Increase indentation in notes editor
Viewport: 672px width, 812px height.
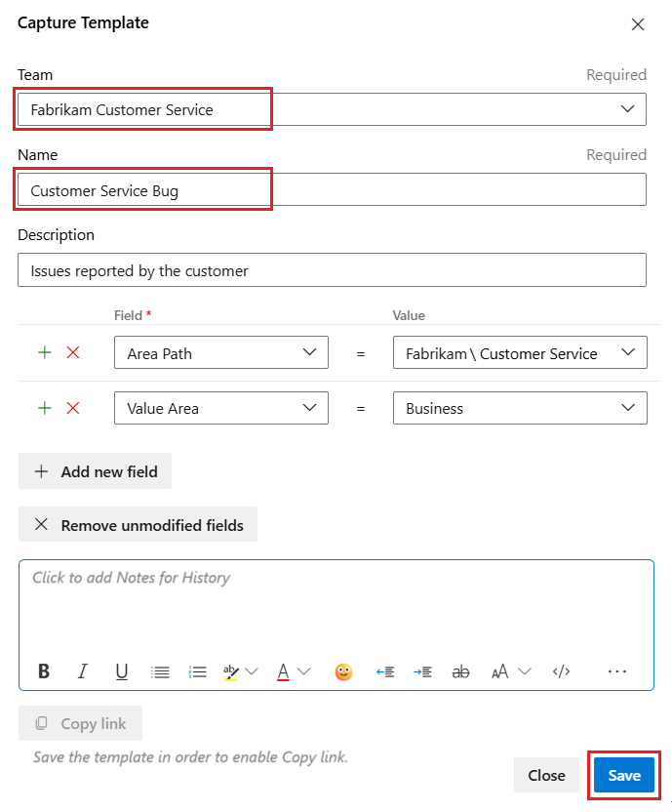[421, 671]
